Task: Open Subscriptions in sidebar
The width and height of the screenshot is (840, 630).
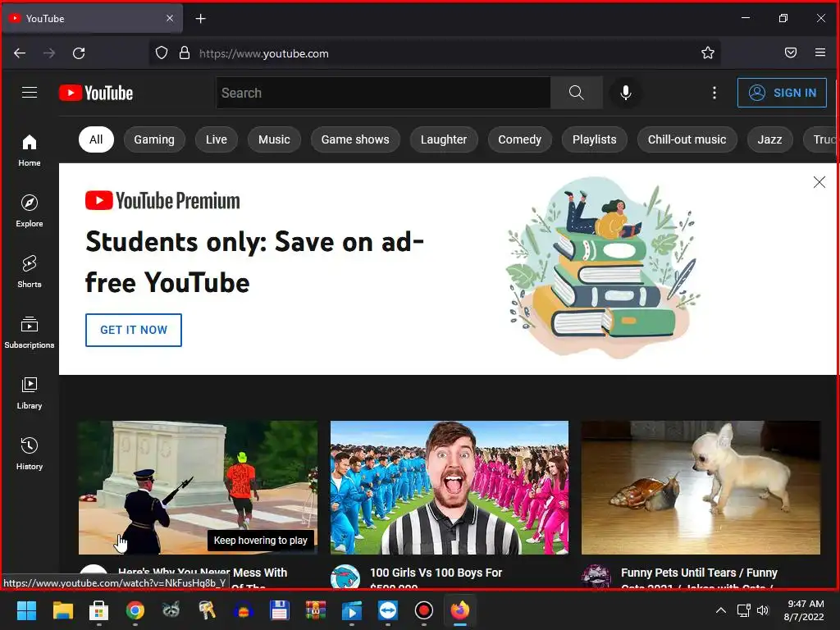Action: [30, 332]
